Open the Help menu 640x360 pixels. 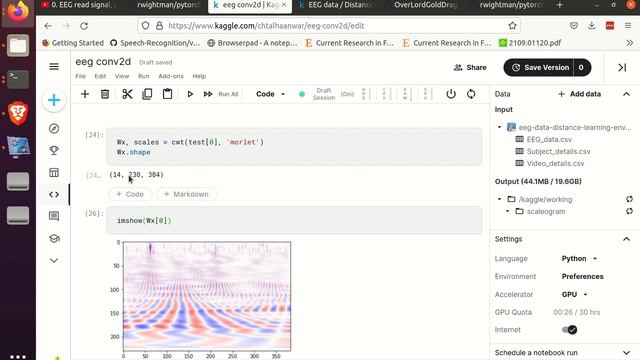[199, 76]
